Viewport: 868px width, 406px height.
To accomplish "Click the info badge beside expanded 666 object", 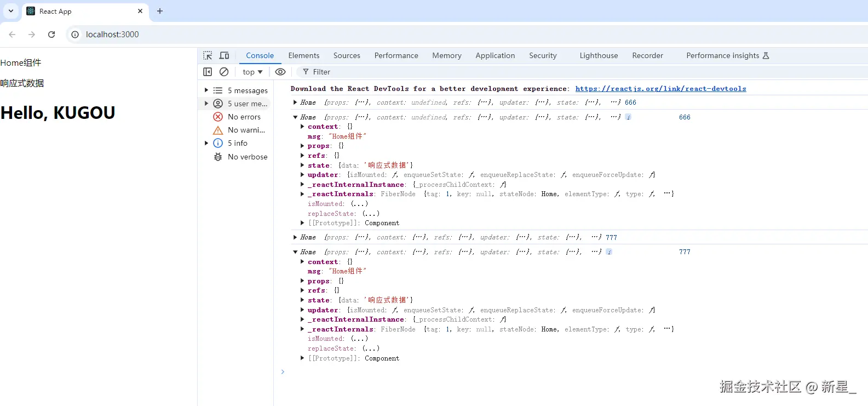I will 628,117.
